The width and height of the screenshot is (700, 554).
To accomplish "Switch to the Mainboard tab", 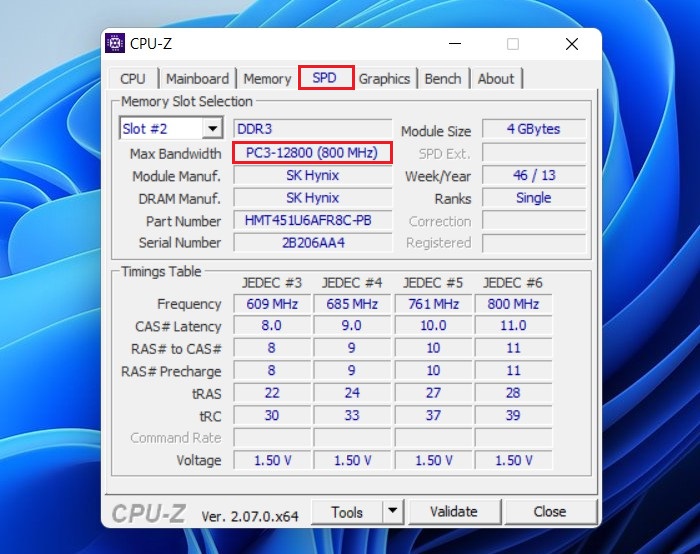I will coord(197,79).
